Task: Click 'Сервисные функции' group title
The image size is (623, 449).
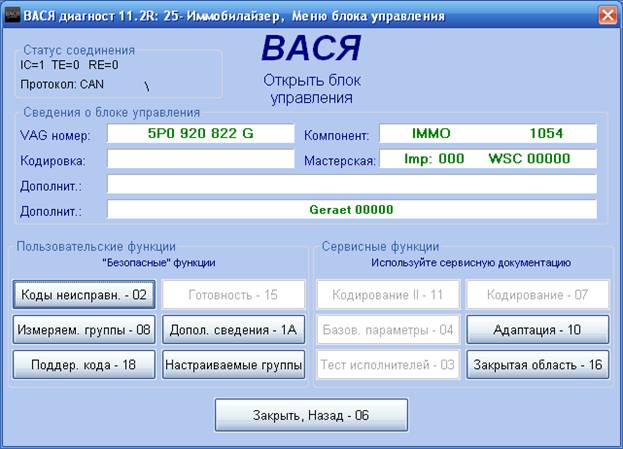Action: 380,246
